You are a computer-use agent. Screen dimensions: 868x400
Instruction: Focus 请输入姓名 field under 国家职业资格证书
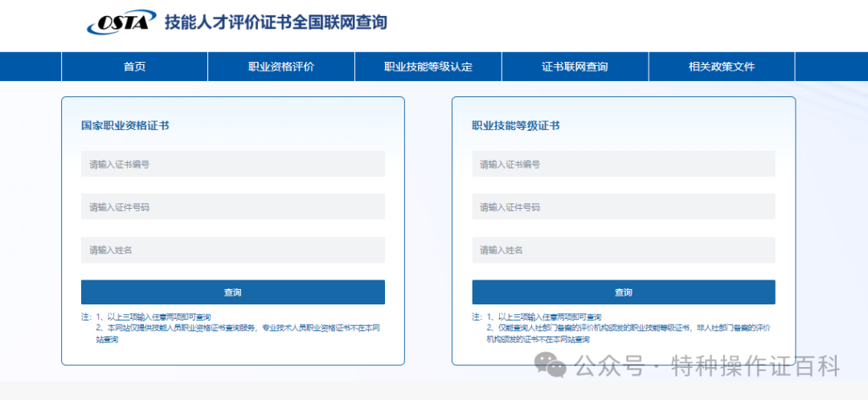pyautogui.click(x=233, y=251)
